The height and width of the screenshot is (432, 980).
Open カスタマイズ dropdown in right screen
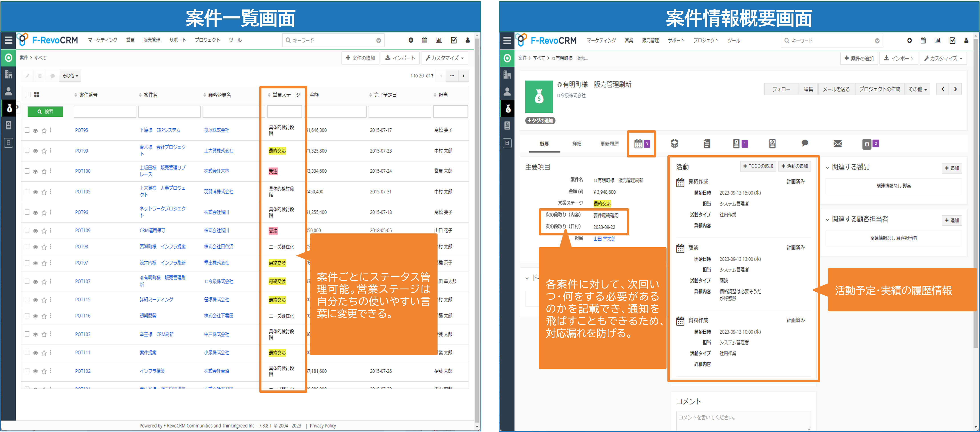943,58
